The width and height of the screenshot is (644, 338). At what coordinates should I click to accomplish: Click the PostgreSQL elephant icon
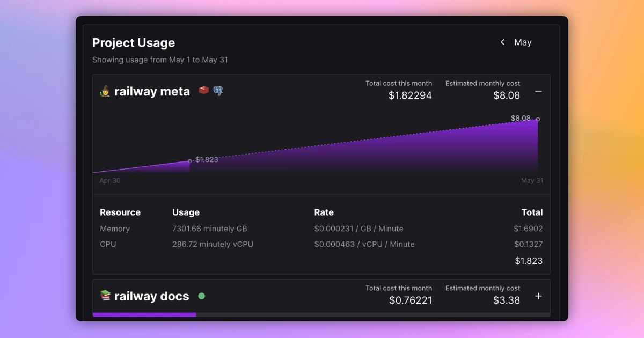[218, 91]
